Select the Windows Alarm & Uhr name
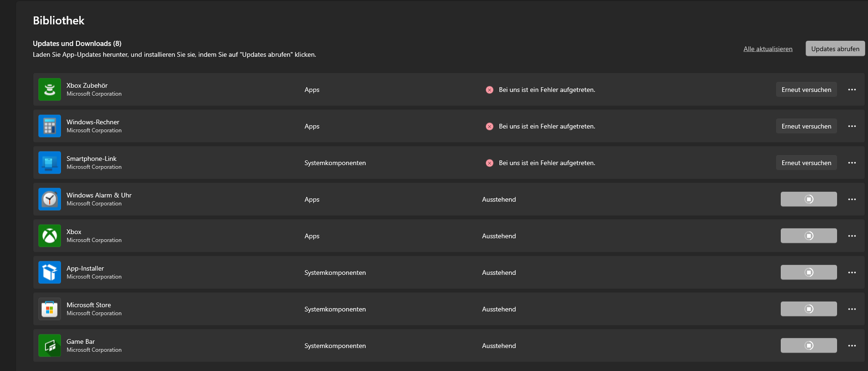The height and width of the screenshot is (371, 868). [x=99, y=195]
